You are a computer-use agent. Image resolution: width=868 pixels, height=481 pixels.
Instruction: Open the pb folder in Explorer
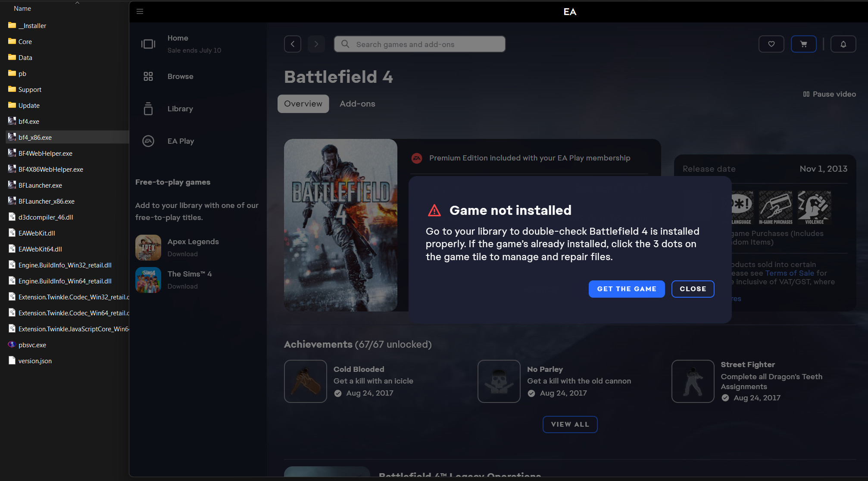click(x=22, y=74)
